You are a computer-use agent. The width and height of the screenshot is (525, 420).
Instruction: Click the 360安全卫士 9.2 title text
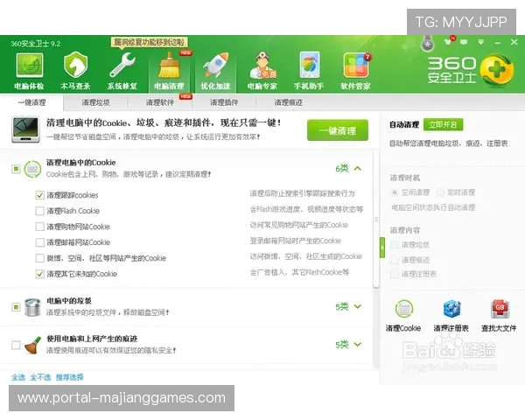(36, 44)
